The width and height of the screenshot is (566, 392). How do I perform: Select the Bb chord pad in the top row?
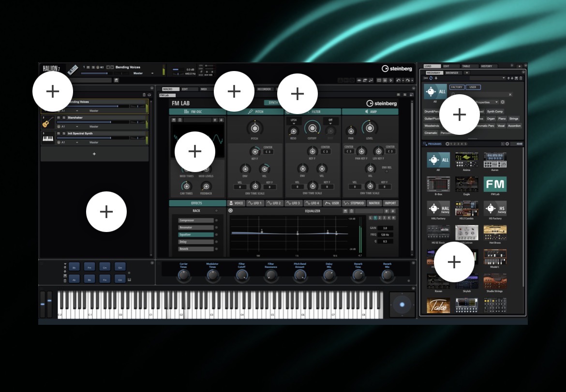(x=74, y=267)
